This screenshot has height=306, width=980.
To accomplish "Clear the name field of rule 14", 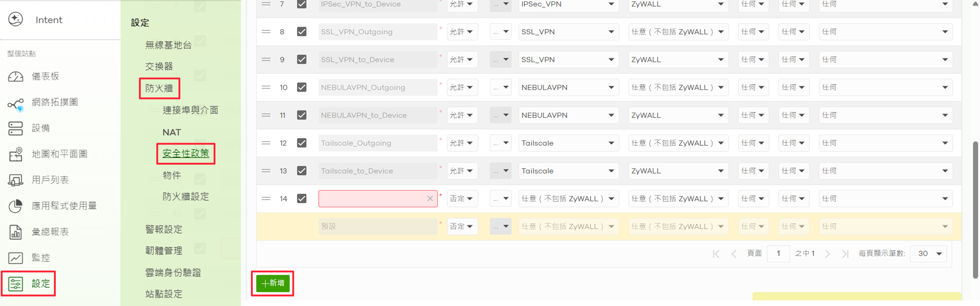I will coord(430,199).
